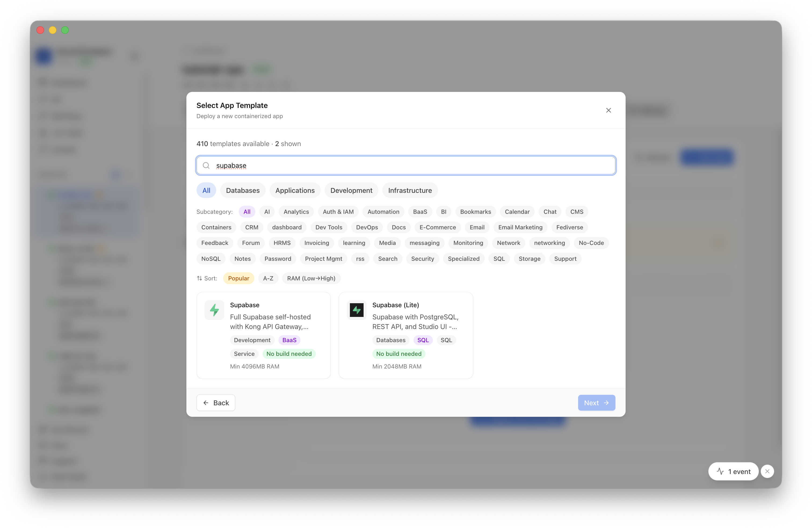The image size is (812, 528).
Task: Focus the template search field
Action: (406, 165)
